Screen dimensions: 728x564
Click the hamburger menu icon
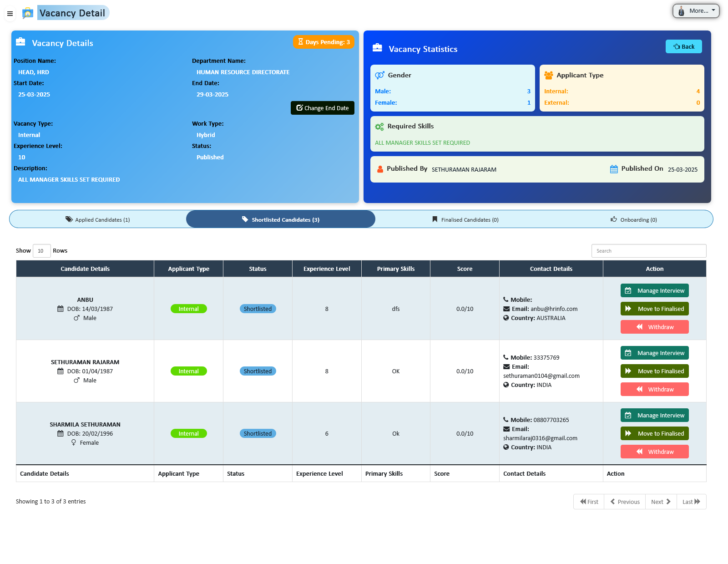10,14
